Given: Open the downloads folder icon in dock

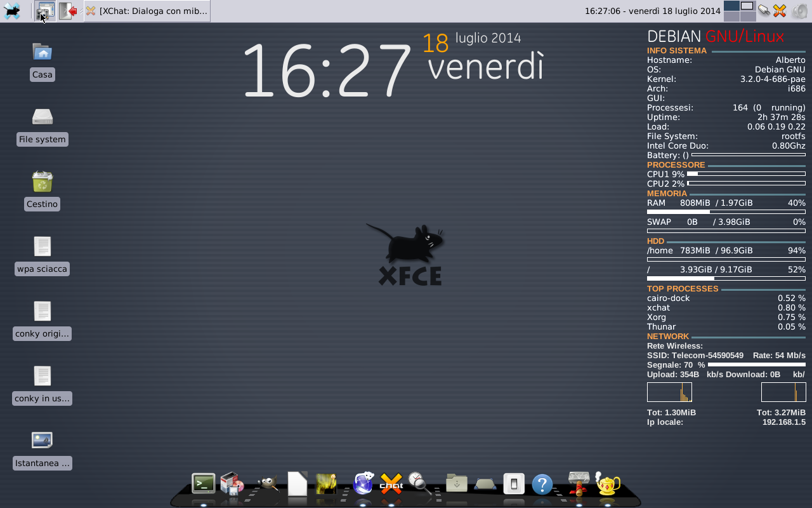Looking at the screenshot, I should coord(457,484).
